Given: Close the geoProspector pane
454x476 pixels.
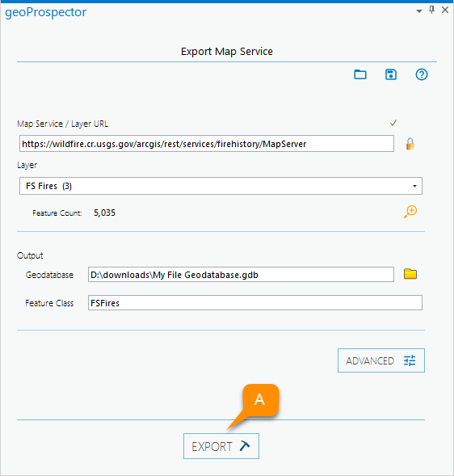Looking at the screenshot, I should 445,10.
